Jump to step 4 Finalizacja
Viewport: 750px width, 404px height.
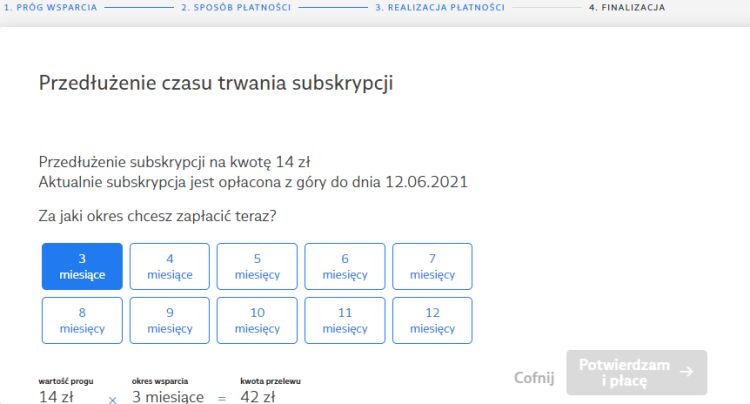coord(627,7)
